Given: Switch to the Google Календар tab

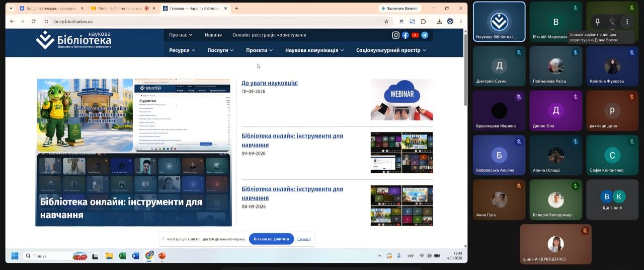Looking at the screenshot, I should 51,8.
